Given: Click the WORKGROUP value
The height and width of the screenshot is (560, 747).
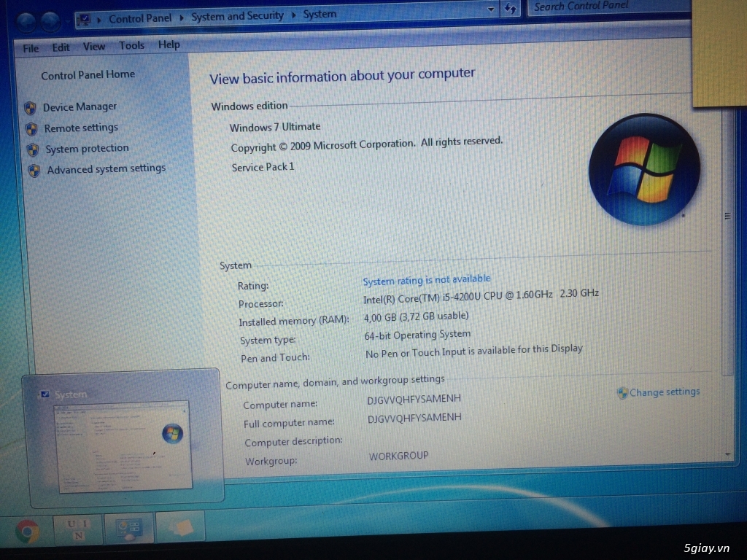Looking at the screenshot, I should coord(399,456).
